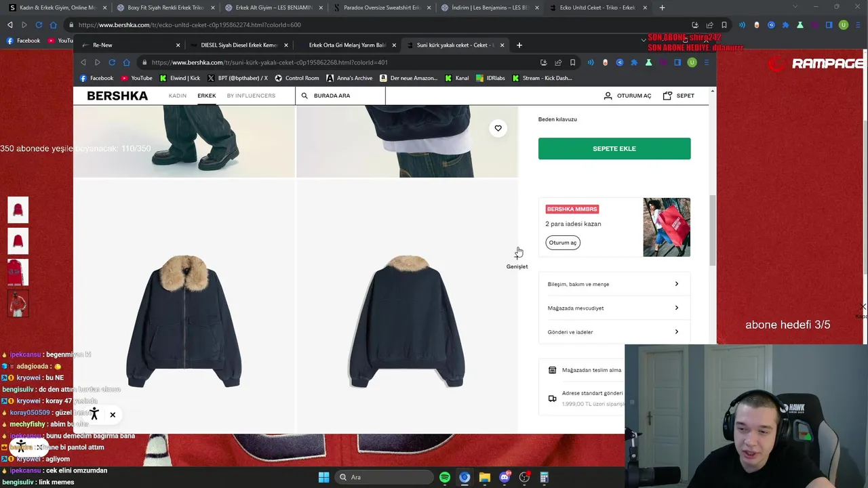Viewport: 868px width, 488px height.
Task: Open YouTube bookmark in inner bookmarks bar
Action: click(136, 78)
